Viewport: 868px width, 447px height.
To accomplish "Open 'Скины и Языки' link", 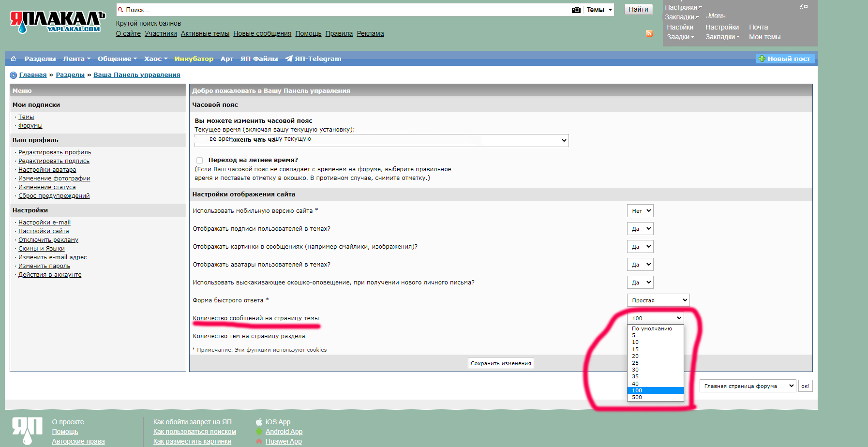I will pos(41,249).
